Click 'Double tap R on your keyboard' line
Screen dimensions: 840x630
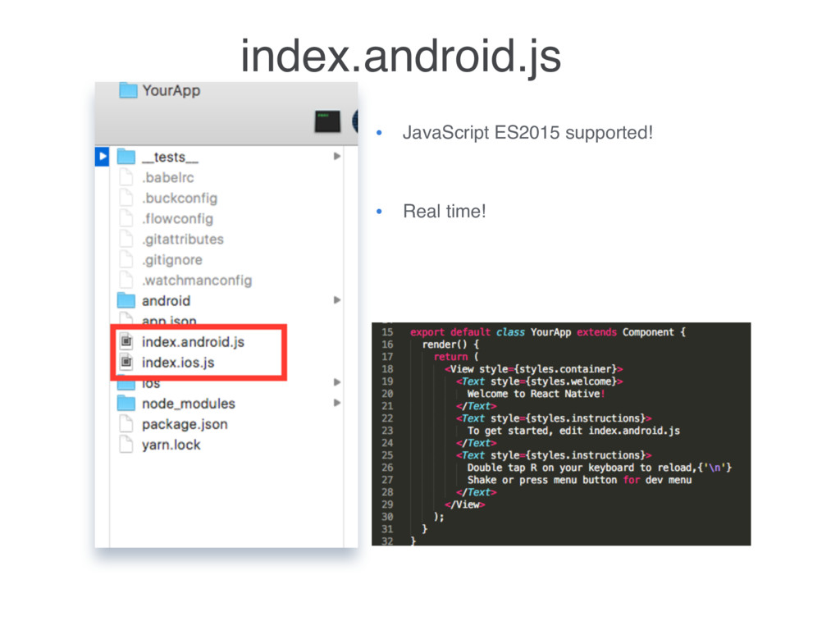(599, 468)
